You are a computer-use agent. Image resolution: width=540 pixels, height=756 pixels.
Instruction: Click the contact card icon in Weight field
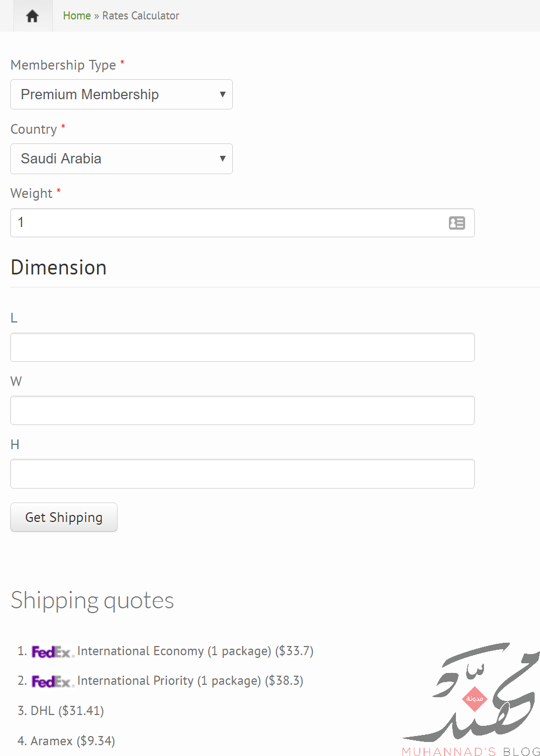457,223
